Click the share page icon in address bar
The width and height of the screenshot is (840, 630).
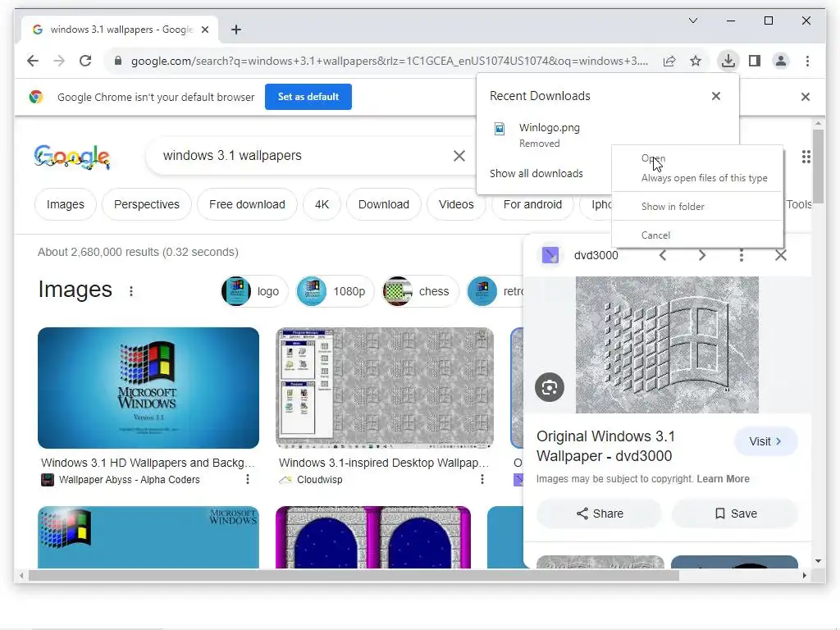tap(669, 61)
